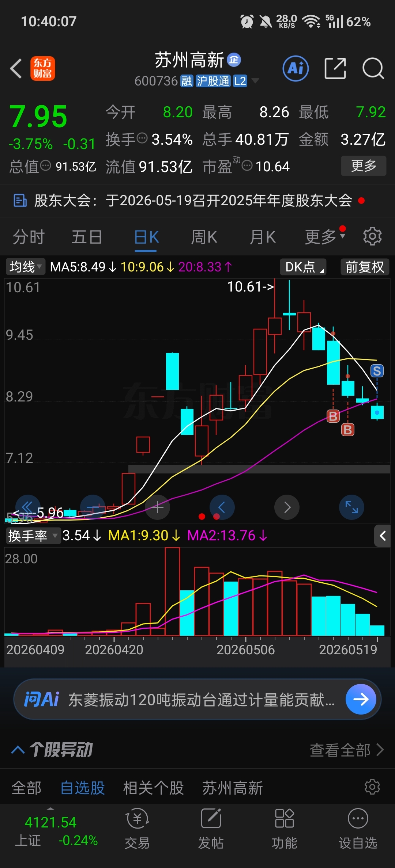Open the 股东大会 announcement text
This screenshot has width=395, height=868.
pyautogui.click(x=193, y=201)
